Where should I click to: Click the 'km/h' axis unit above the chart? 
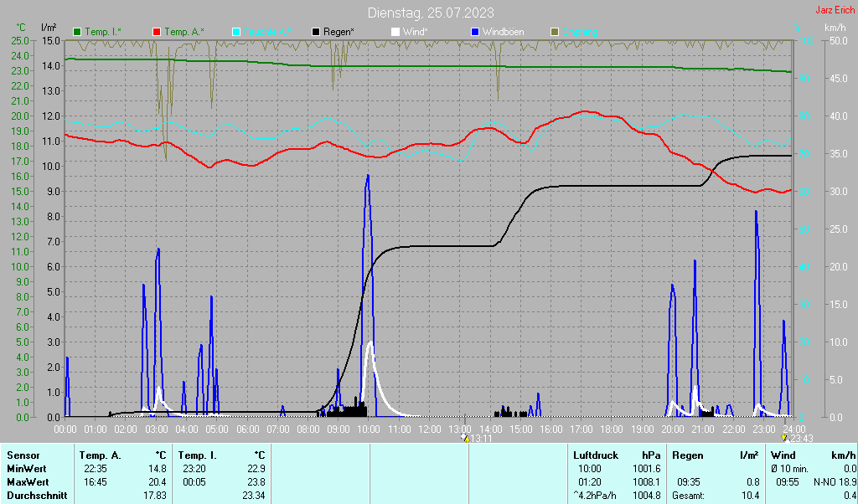pos(835,28)
